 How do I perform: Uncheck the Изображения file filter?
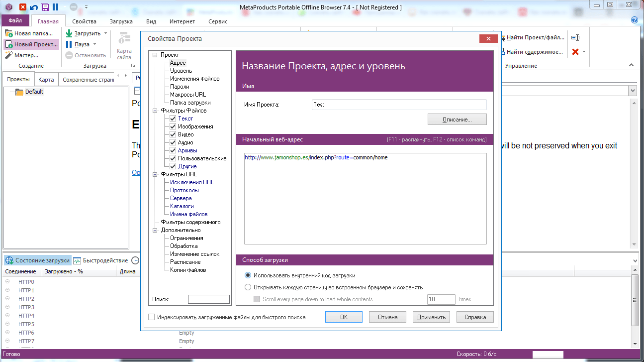coord(173,126)
